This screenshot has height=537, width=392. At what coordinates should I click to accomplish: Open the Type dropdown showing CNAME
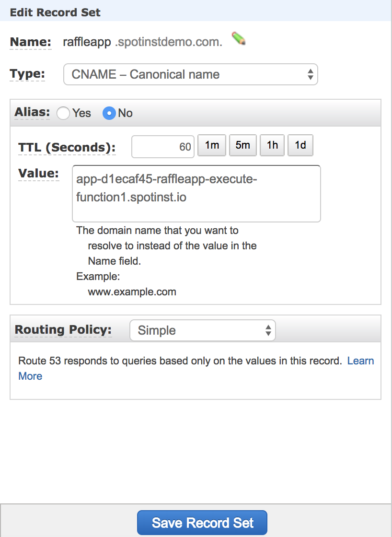coord(190,74)
